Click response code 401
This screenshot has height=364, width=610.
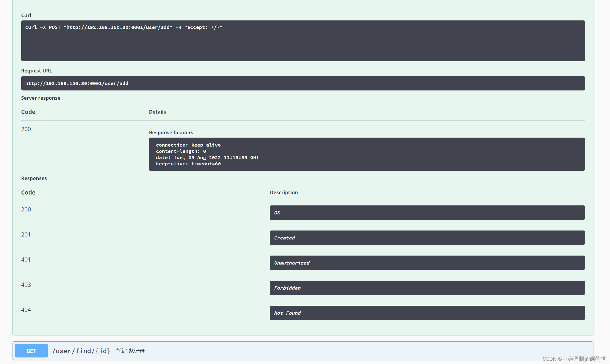[x=26, y=259]
